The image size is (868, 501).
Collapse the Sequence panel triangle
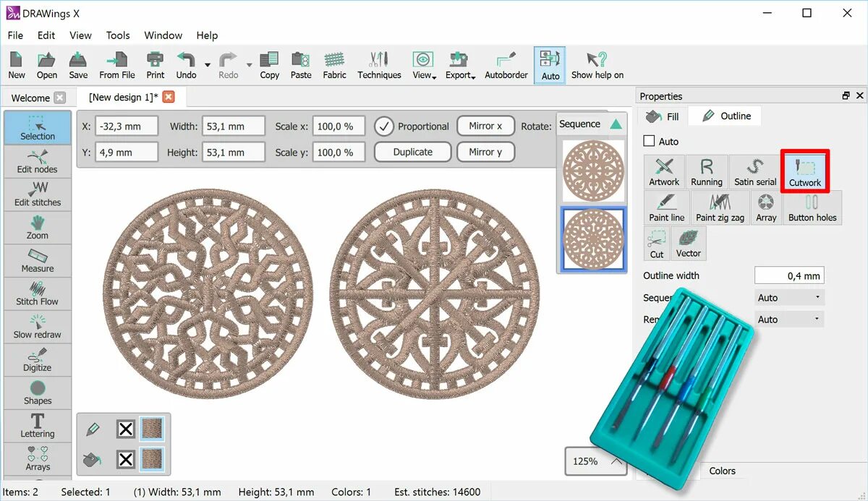[x=616, y=124]
